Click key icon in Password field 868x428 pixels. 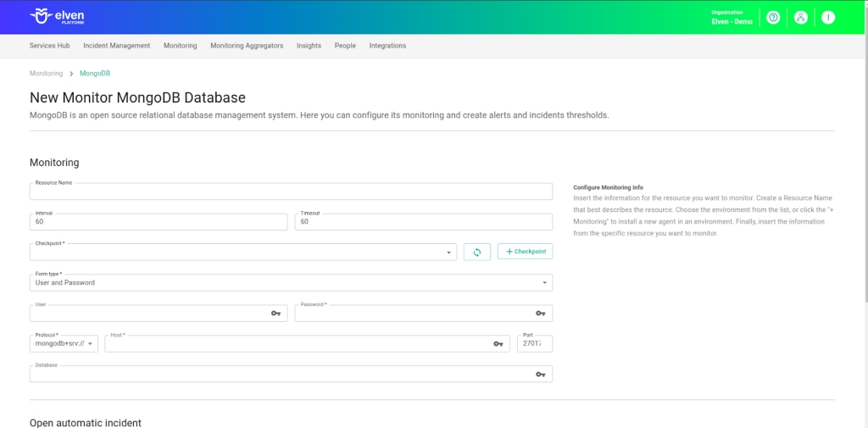point(540,314)
